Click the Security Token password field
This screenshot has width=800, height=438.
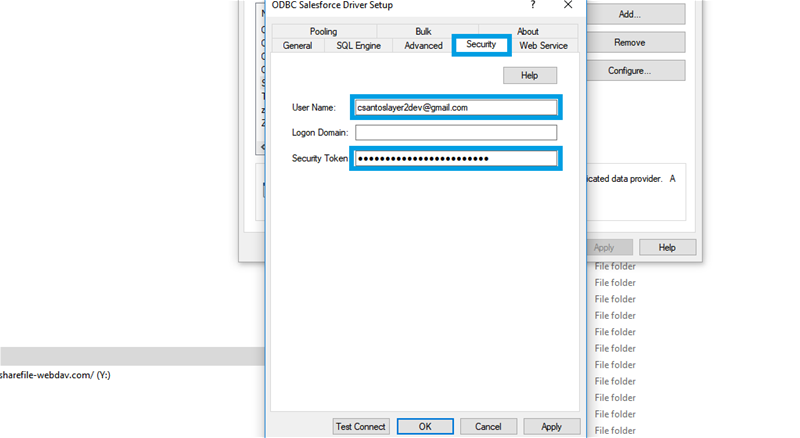coord(455,158)
